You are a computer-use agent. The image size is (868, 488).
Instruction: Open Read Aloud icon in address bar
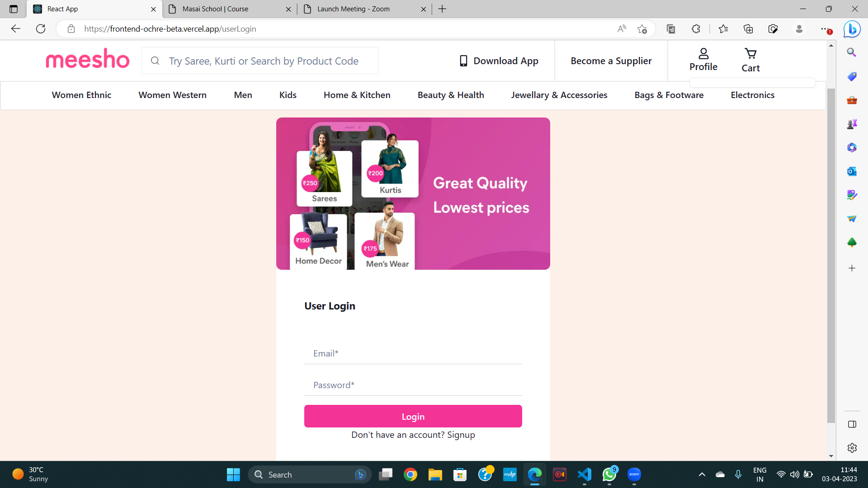pyautogui.click(x=622, y=29)
